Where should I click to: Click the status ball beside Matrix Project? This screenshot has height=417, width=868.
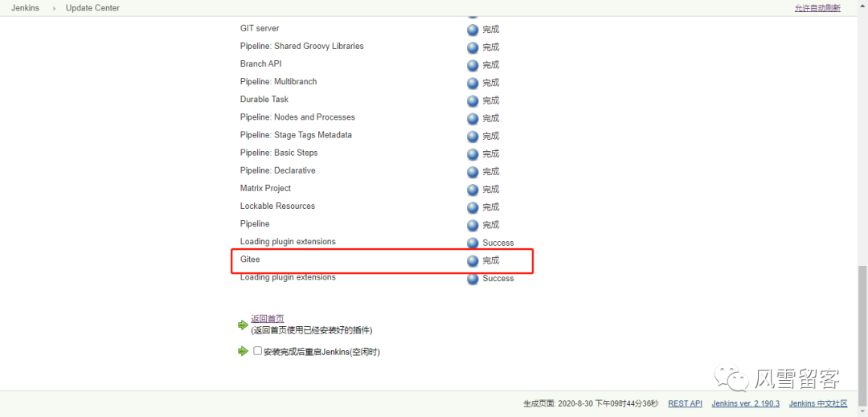tap(473, 190)
